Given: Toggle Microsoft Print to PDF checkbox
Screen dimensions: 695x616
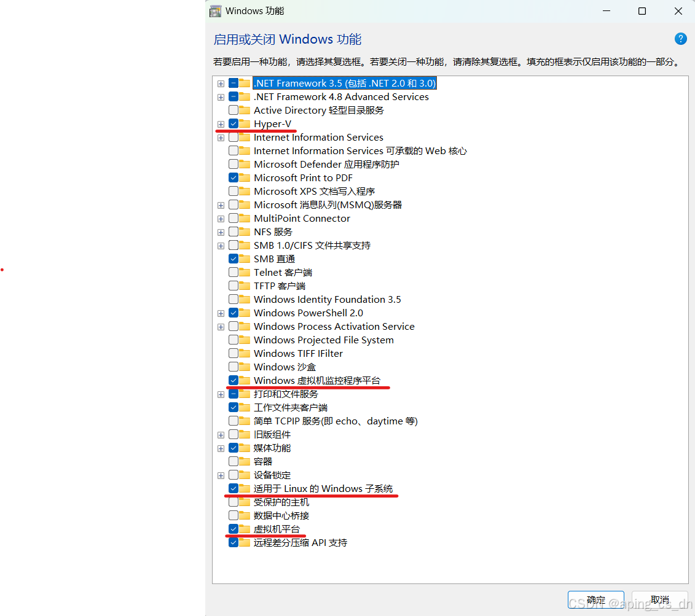Looking at the screenshot, I should (x=234, y=177).
